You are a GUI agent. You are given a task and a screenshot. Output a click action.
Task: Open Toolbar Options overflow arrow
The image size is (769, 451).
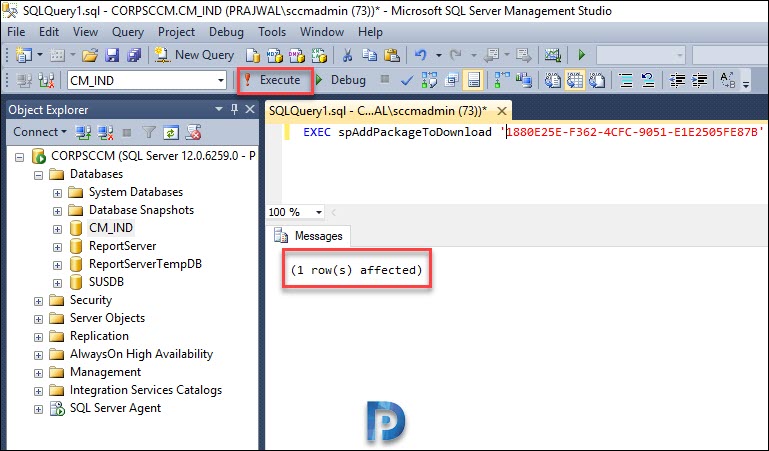pyautogui.click(x=746, y=84)
